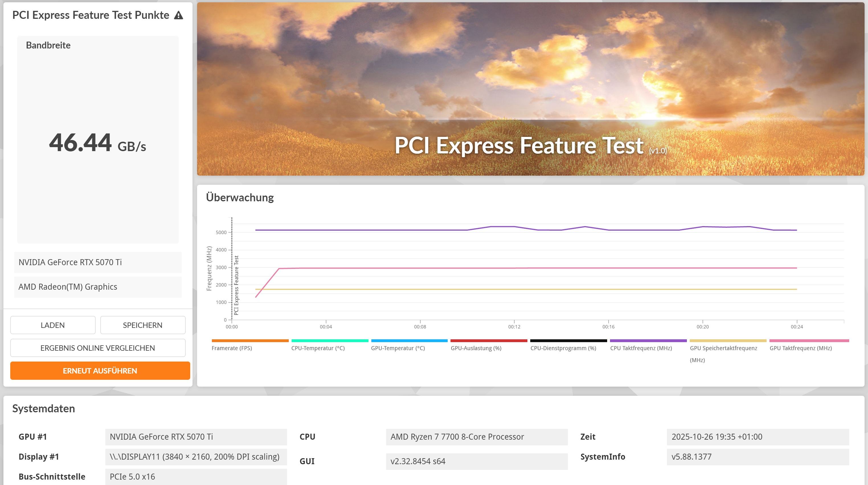This screenshot has width=868, height=485.
Task: Click the LADEN button
Action: point(53,325)
